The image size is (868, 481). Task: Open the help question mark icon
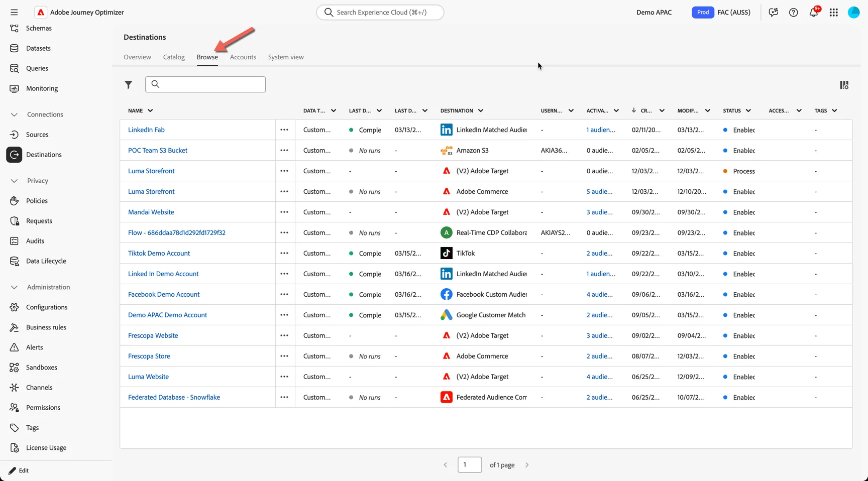tap(793, 12)
